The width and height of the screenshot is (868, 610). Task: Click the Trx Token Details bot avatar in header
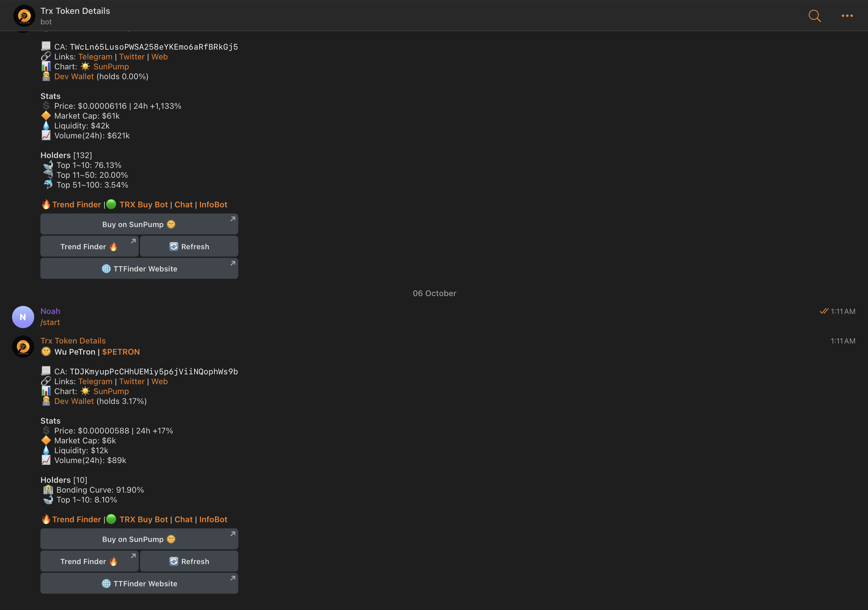[24, 16]
